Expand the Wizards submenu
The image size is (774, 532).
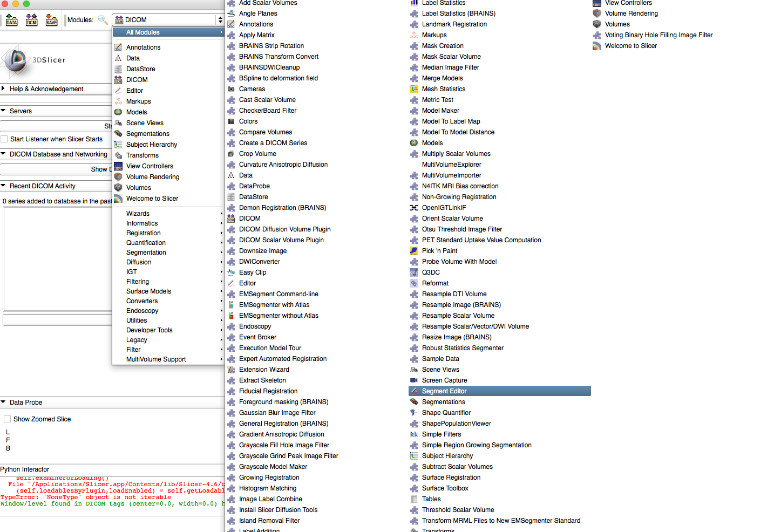coord(168,214)
